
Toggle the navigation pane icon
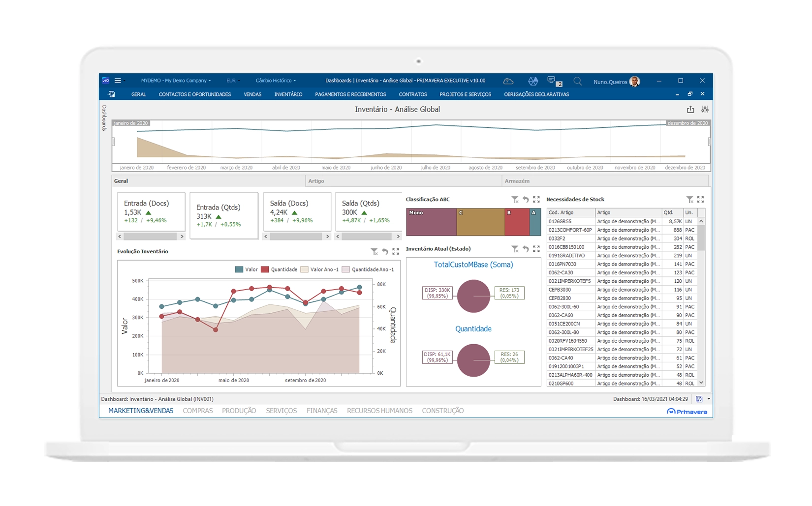112,94
